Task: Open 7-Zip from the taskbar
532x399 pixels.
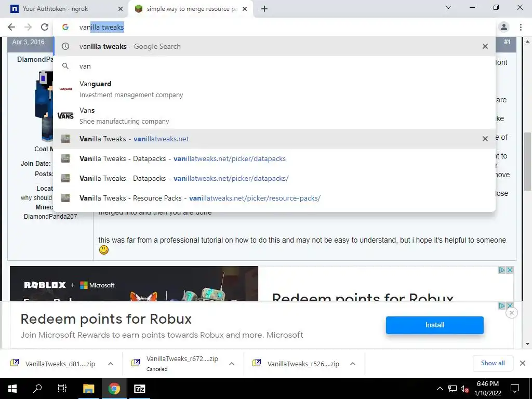Action: coord(139,389)
